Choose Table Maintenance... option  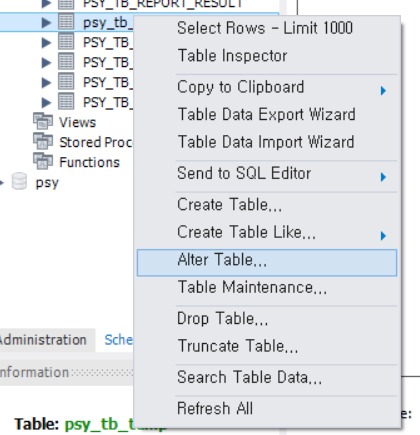tap(267, 287)
